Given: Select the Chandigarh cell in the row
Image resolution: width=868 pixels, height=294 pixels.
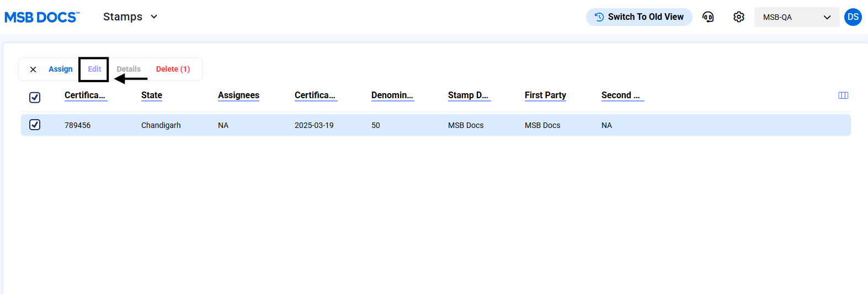Looking at the screenshot, I should point(161,125).
